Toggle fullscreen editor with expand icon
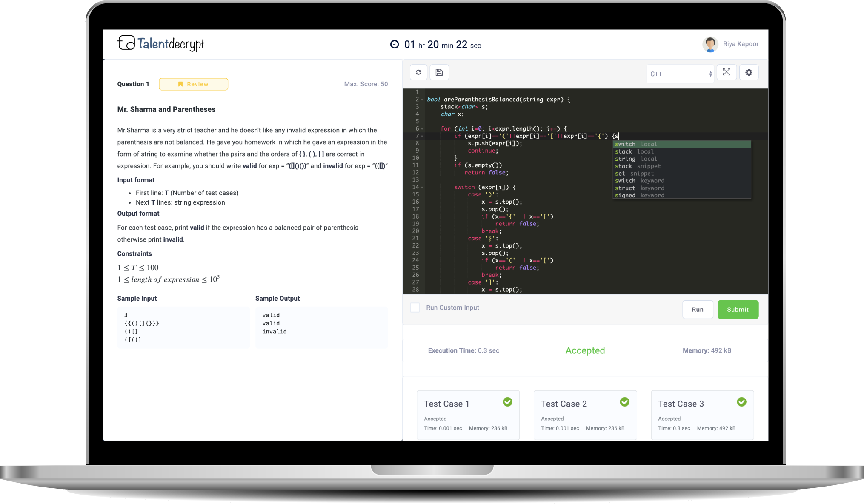This screenshot has width=864, height=504. [x=727, y=72]
